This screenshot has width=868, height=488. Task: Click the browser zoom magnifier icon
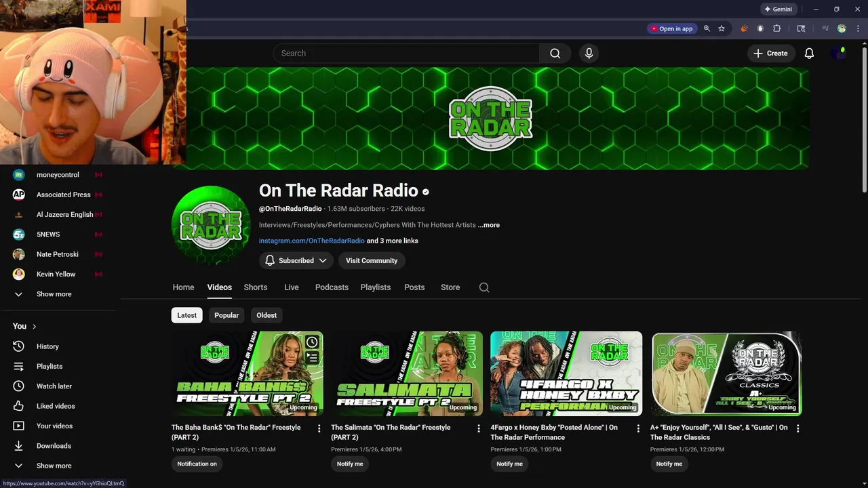click(x=707, y=28)
